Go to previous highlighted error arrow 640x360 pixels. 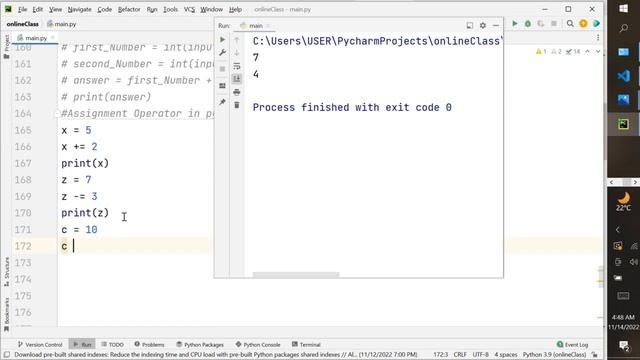(x=587, y=51)
